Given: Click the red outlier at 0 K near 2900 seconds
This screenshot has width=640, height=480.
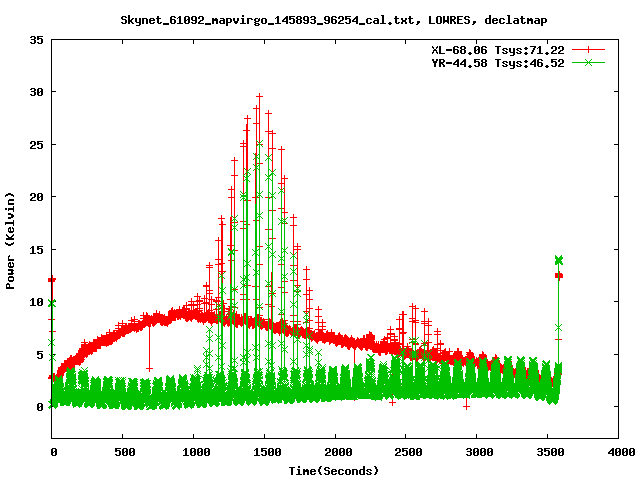Looking at the screenshot, I should [x=466, y=405].
